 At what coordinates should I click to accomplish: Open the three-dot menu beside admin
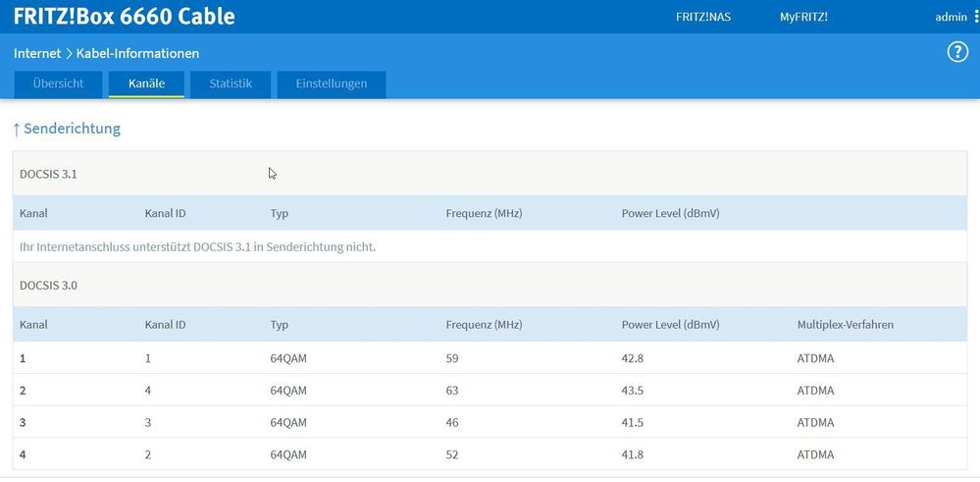click(976, 17)
